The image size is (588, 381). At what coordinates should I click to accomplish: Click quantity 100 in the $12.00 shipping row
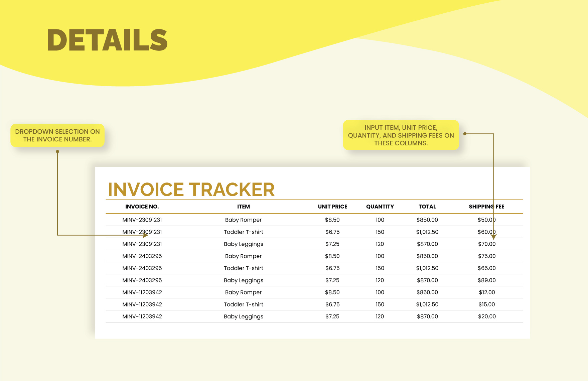(380, 292)
